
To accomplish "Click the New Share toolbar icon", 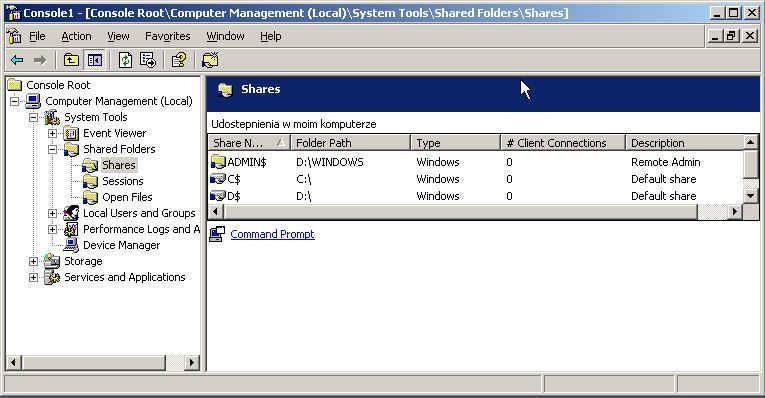I will click(x=210, y=60).
